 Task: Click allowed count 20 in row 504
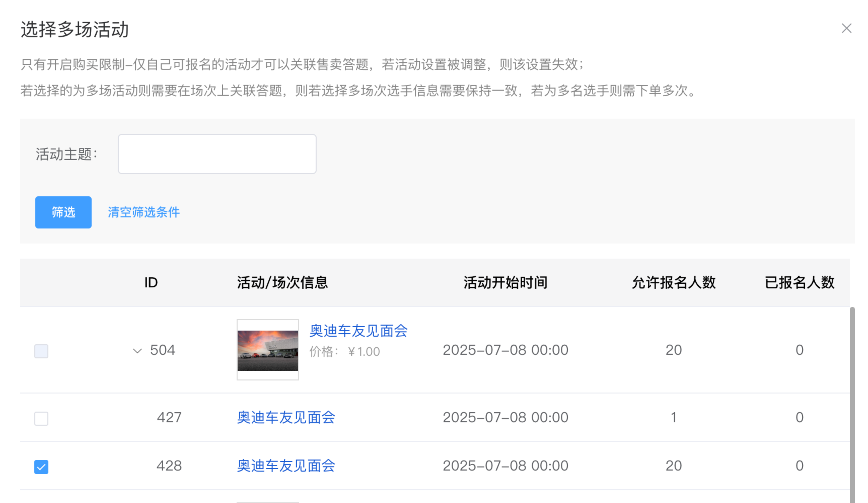[674, 350]
